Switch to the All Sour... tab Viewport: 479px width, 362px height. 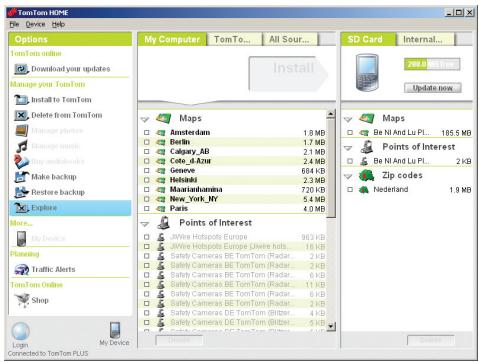290,39
